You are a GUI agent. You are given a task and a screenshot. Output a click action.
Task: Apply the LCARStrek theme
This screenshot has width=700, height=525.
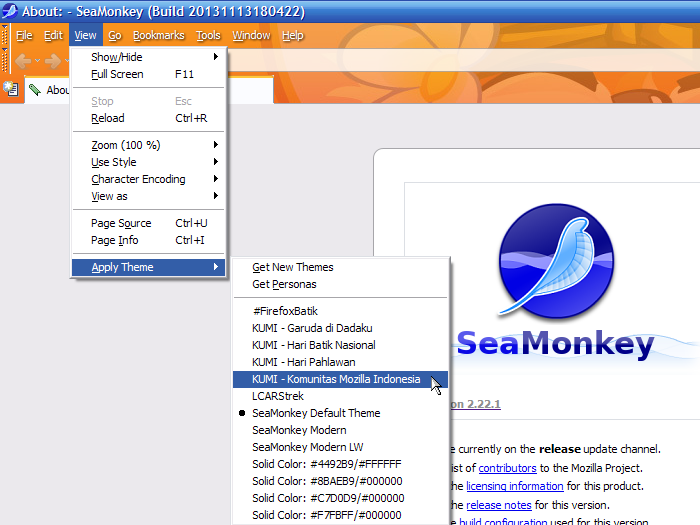[x=340, y=396]
